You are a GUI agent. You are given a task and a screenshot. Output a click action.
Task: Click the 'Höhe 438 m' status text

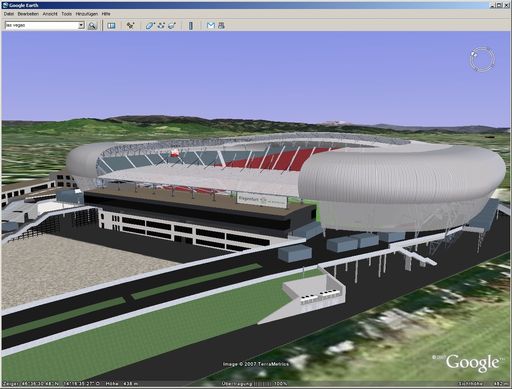121,384
